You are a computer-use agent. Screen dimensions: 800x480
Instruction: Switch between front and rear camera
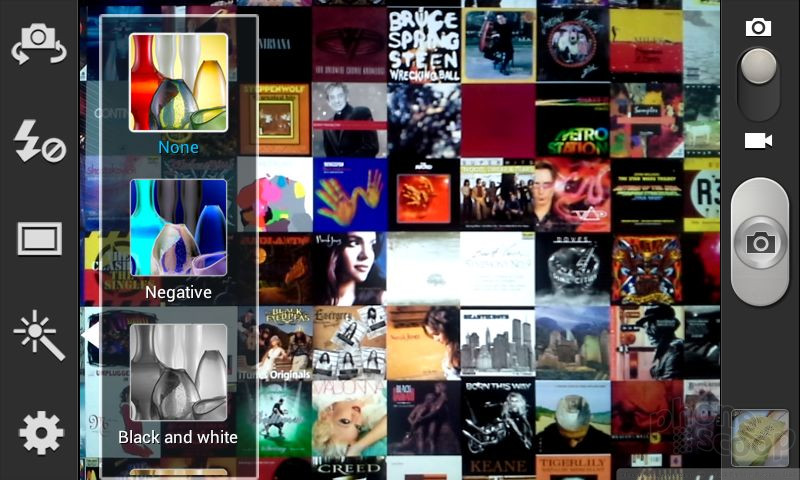point(39,44)
